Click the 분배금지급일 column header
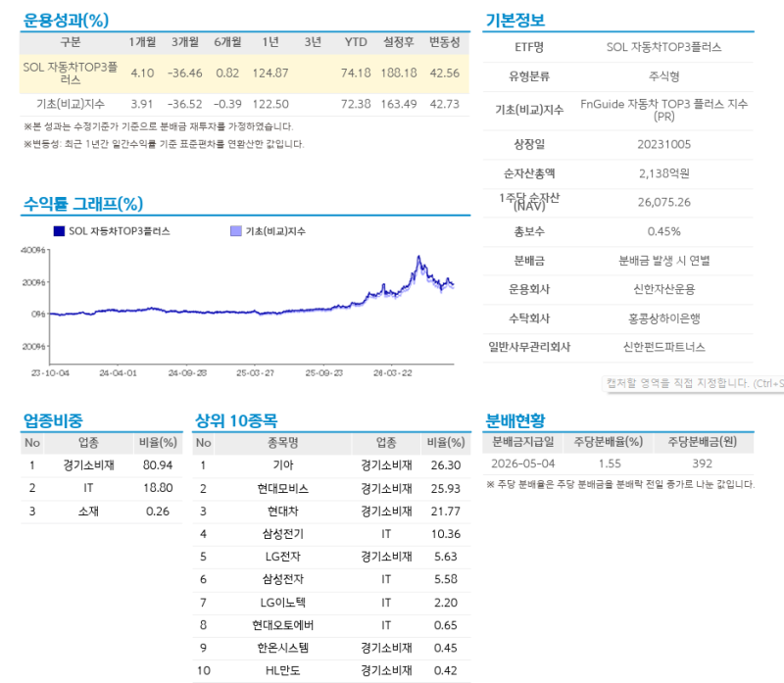The width and height of the screenshot is (784, 683). [x=523, y=442]
